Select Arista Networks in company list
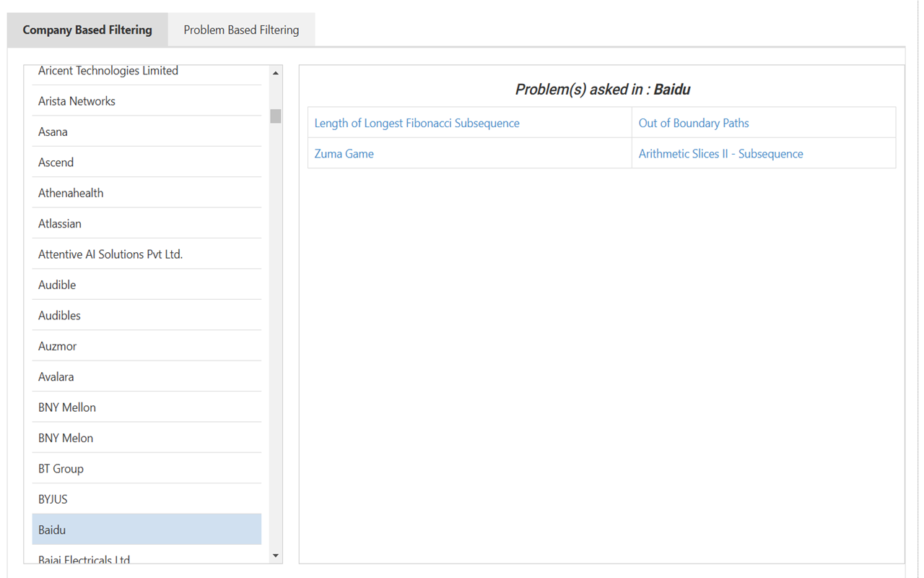The width and height of the screenshot is (924, 578). pos(77,101)
